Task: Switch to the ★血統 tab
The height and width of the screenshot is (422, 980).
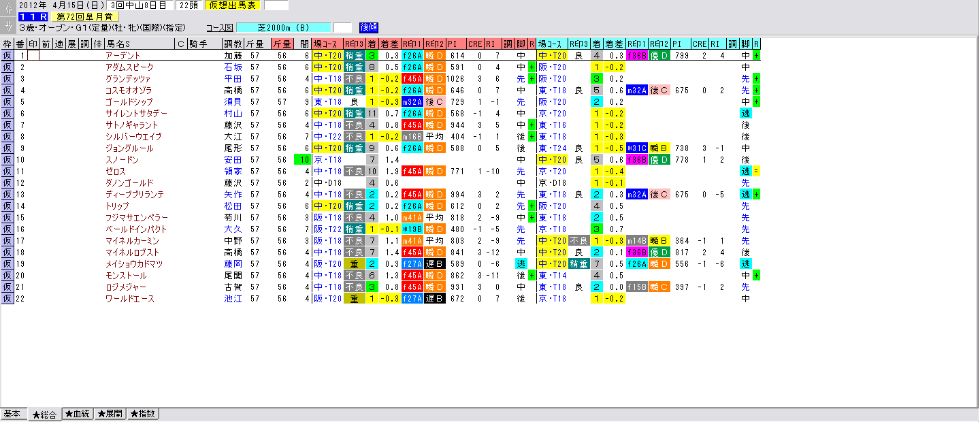Action: tap(78, 414)
